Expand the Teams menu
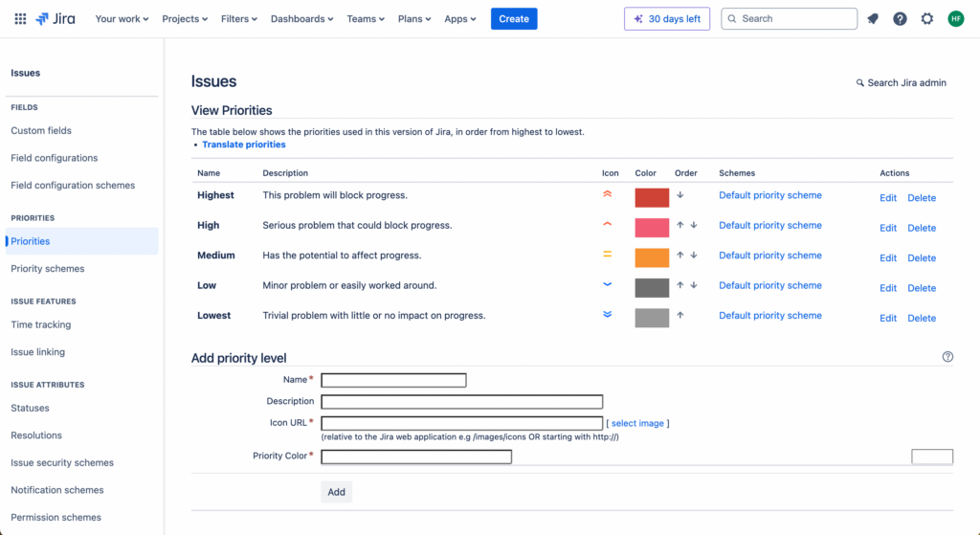Screen dimensions: 980x535 [366, 19]
